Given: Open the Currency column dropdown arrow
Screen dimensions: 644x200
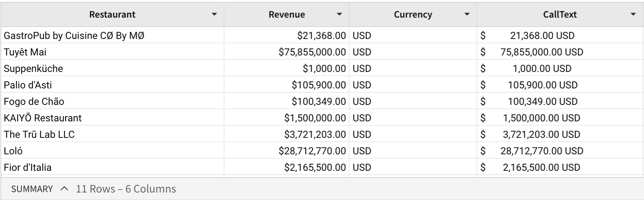Looking at the screenshot, I should (x=467, y=15).
